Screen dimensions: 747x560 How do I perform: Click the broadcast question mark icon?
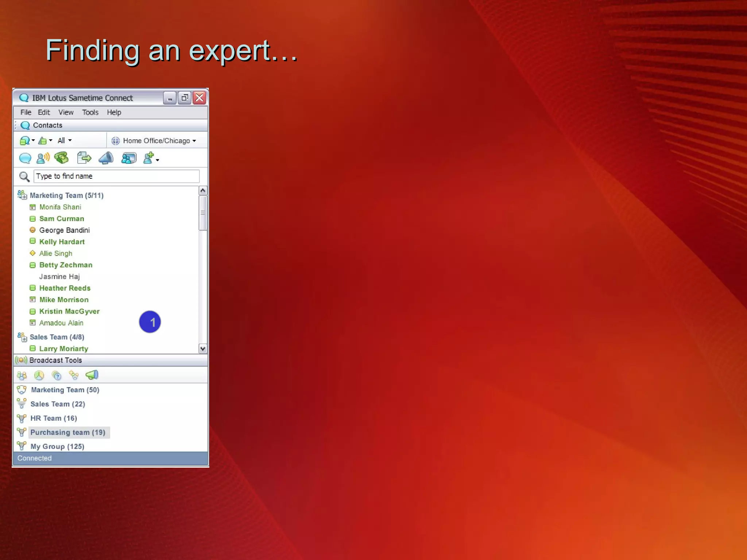57,376
